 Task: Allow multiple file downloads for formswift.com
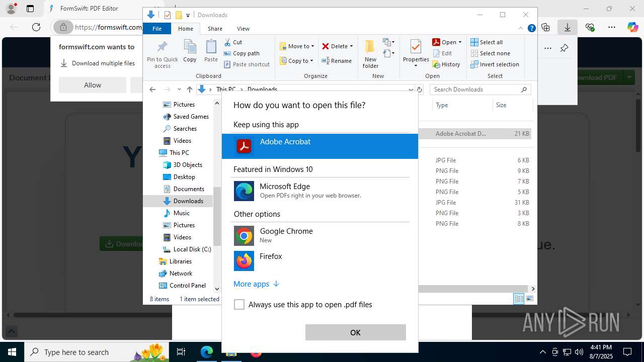click(x=93, y=85)
